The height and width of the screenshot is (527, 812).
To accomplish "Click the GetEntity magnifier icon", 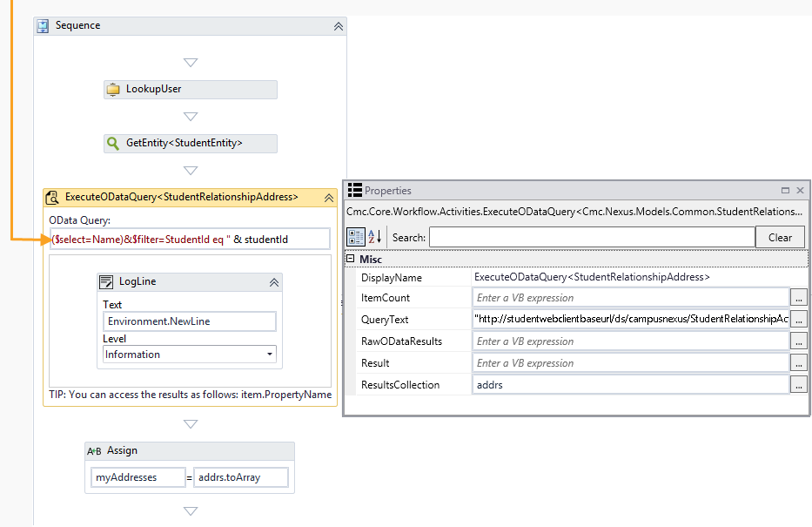I will [x=113, y=144].
